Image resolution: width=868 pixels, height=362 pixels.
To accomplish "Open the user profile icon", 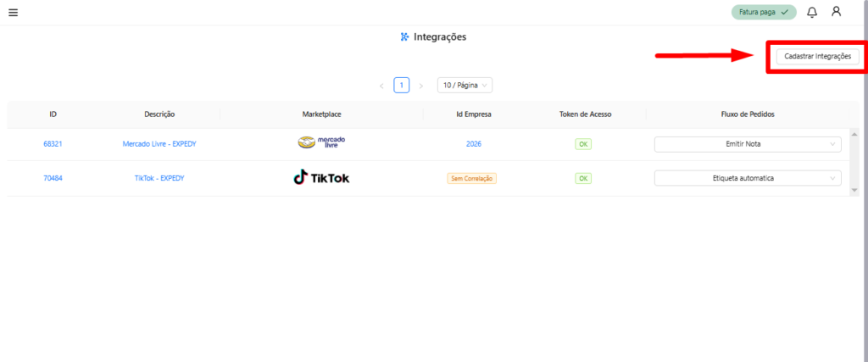I will [837, 12].
